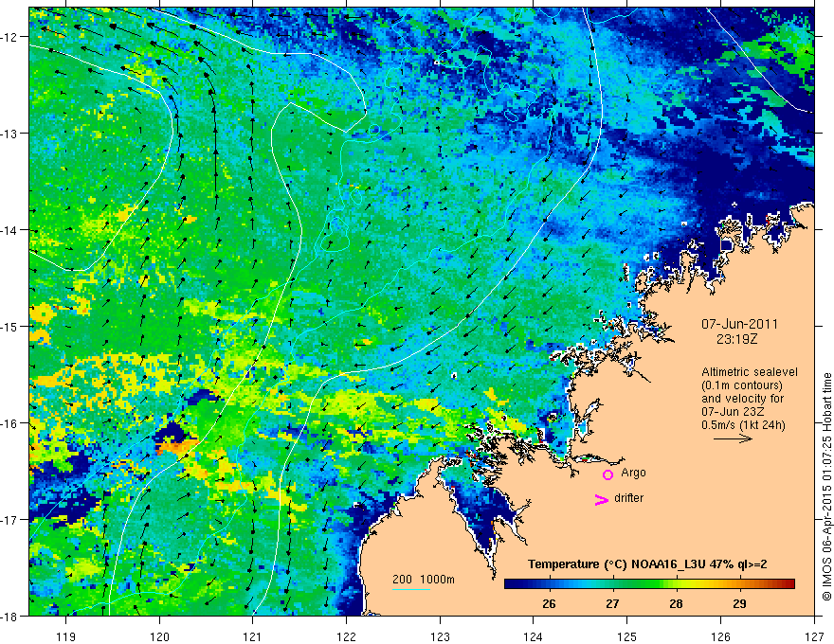Click the time text '23:19Z'
Viewport: 834px width, 644px height.
(736, 339)
